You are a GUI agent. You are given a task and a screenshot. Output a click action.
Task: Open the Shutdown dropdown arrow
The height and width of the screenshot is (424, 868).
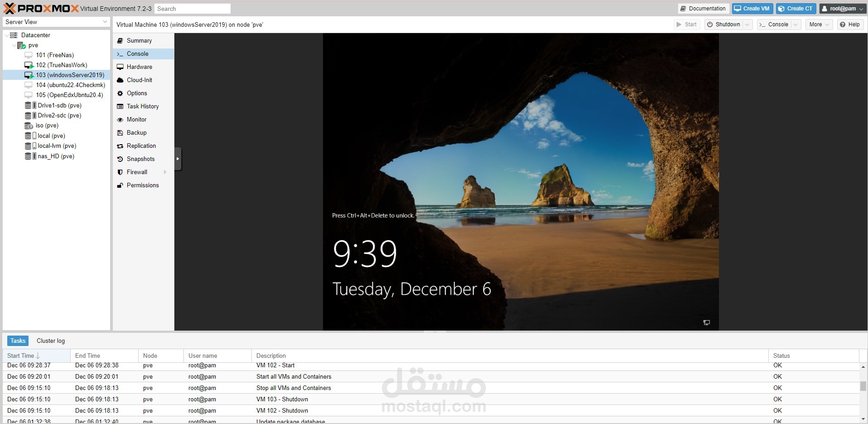747,24
